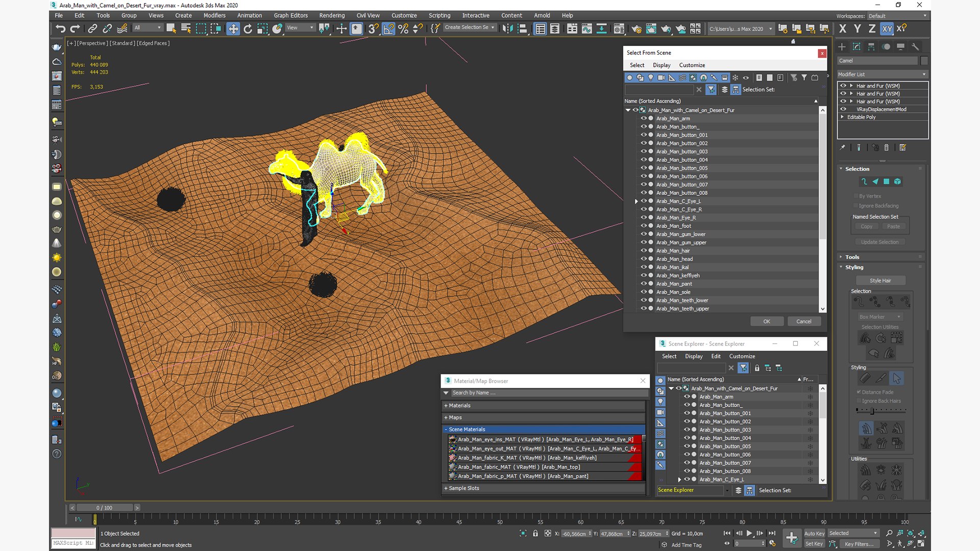Click the Selection Lock toggle padlock in status bar

click(535, 533)
